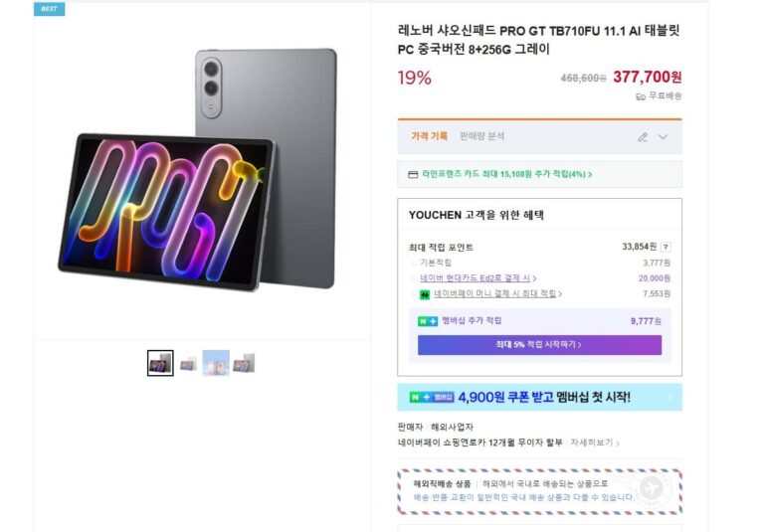Click the question mark help icon by 33,854원
The width and height of the screenshot is (764, 532).
pyautogui.click(x=666, y=248)
